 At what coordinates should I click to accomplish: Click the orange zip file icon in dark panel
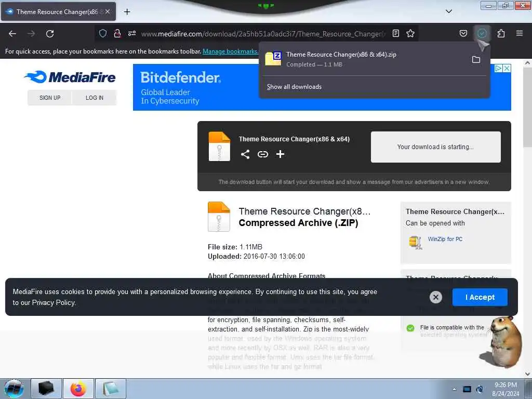tap(219, 147)
